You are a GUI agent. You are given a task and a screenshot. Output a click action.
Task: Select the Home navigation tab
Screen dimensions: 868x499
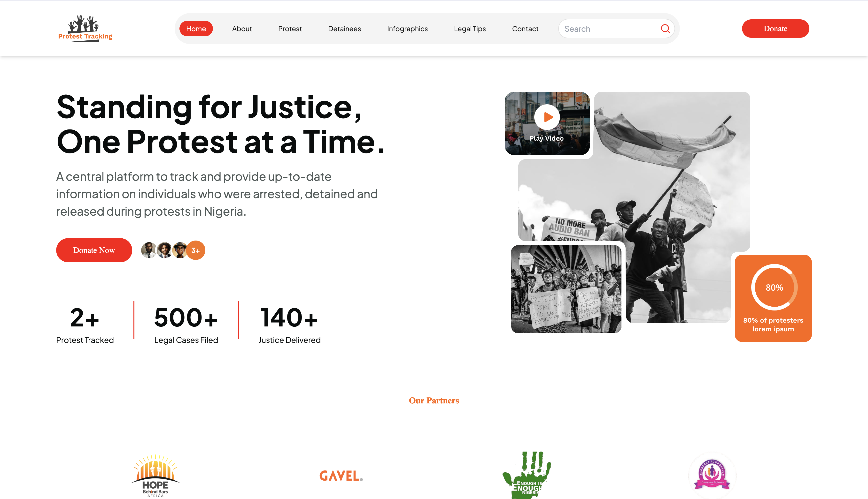(x=196, y=29)
